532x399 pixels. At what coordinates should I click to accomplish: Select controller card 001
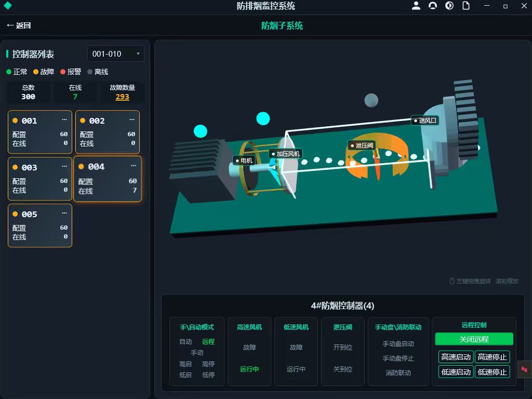click(39, 132)
